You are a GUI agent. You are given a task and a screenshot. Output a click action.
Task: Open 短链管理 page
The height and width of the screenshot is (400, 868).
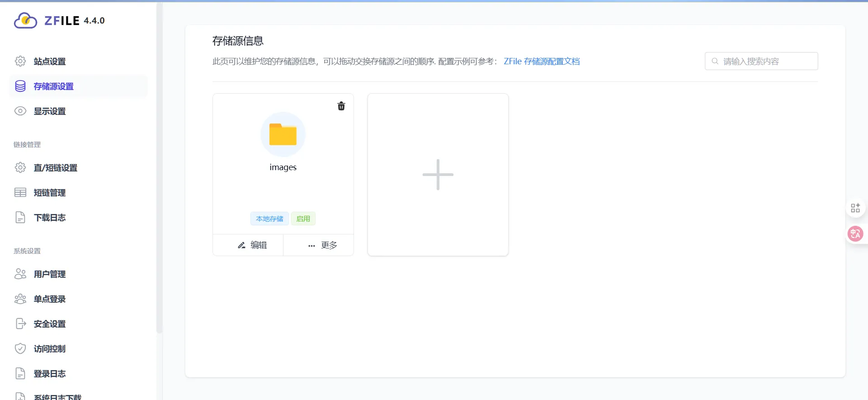coord(78,192)
